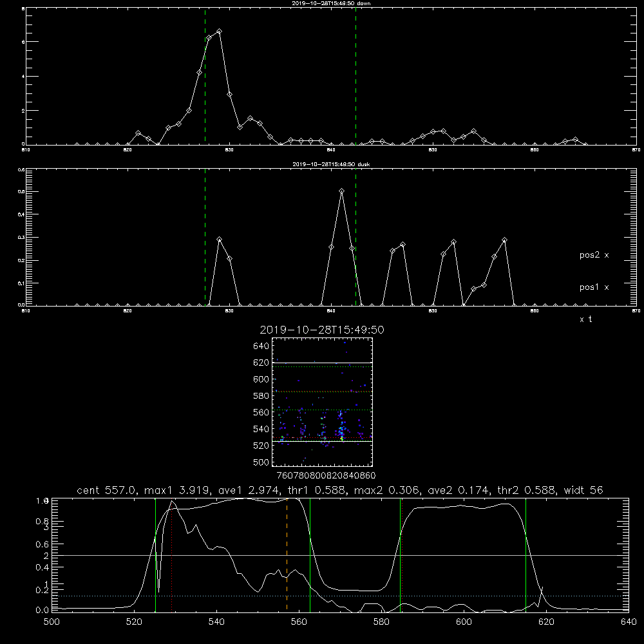Click the tallest peak diamond in dusk plot

342,191
